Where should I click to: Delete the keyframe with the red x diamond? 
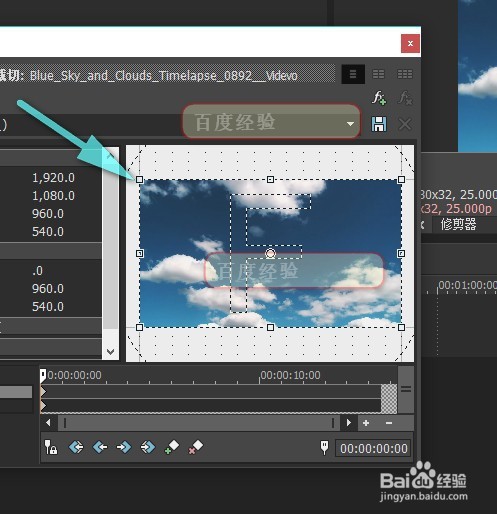click(x=196, y=447)
